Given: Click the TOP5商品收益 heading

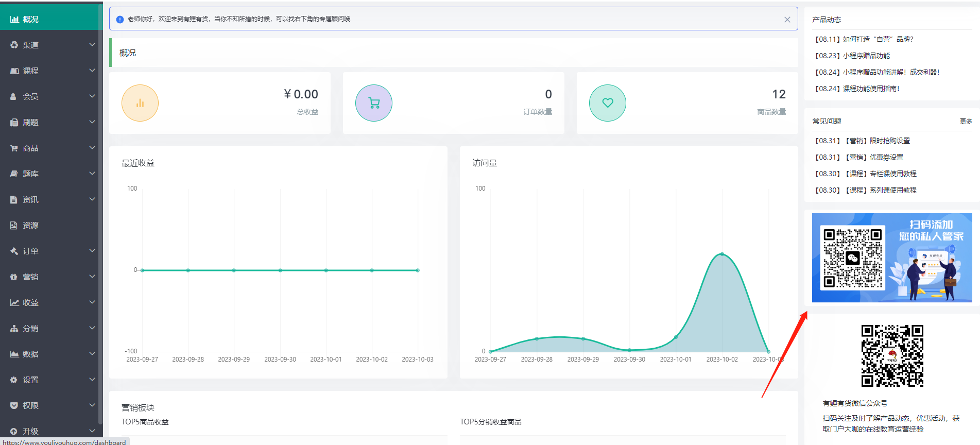Looking at the screenshot, I should (x=145, y=422).
